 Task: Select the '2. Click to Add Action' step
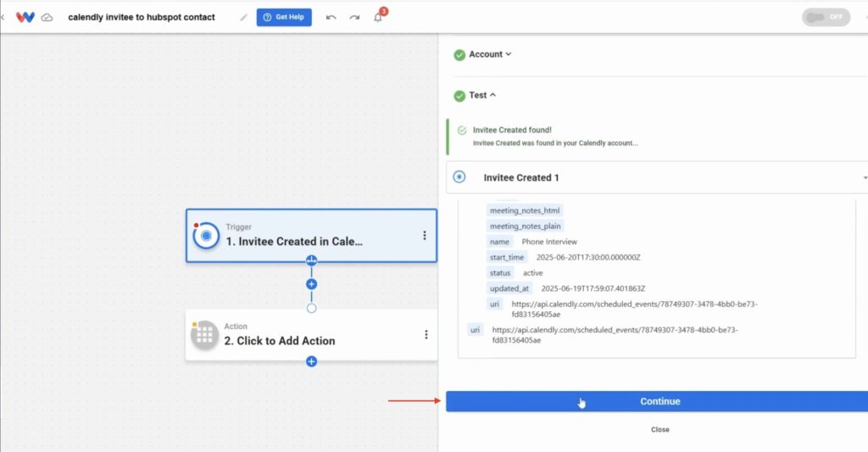click(x=311, y=335)
